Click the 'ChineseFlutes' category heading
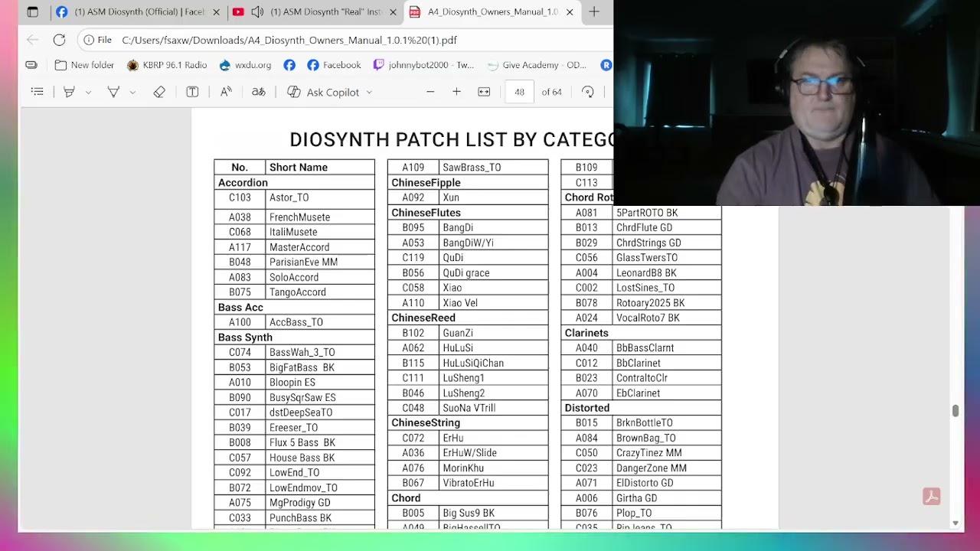Viewport: 980px width, 551px height. [x=426, y=213]
